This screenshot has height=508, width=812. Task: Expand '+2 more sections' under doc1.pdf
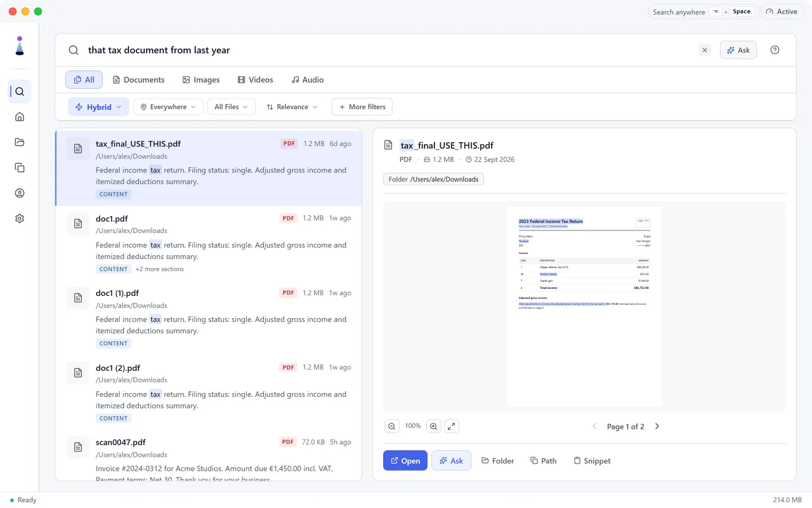[159, 269]
